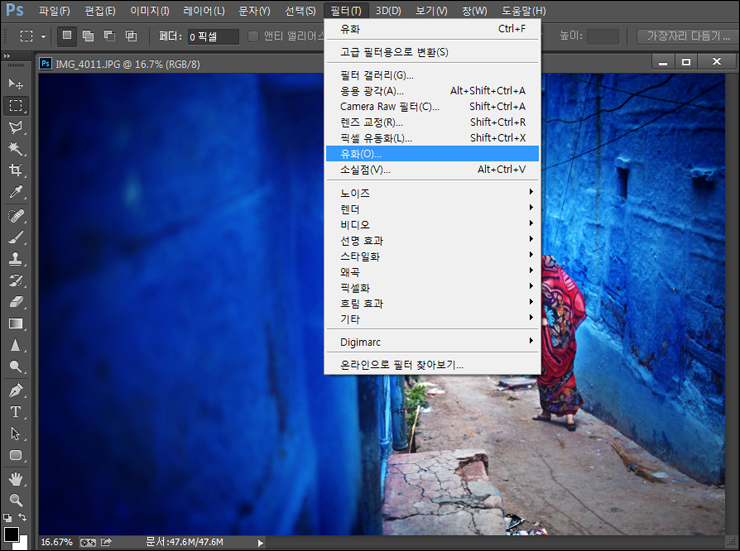Choose Camera Raw 필터(C)... menu item
The height and width of the screenshot is (551, 740).
pos(432,107)
